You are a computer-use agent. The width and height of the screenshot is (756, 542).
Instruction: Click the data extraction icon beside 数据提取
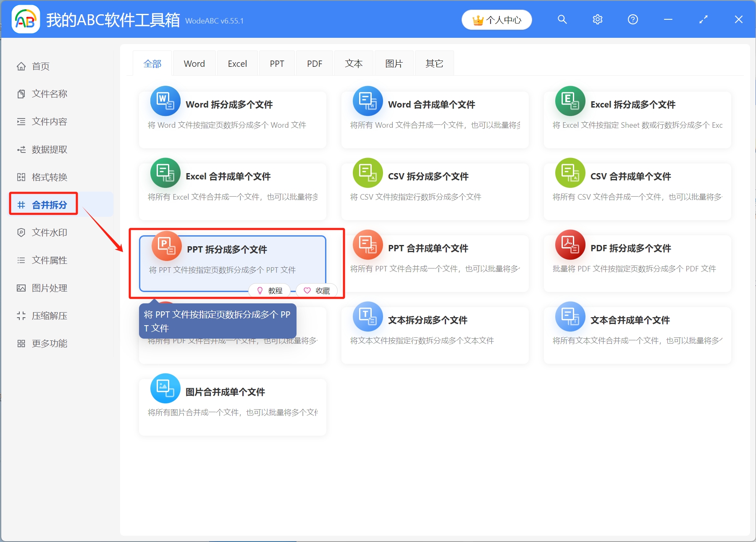tap(21, 150)
